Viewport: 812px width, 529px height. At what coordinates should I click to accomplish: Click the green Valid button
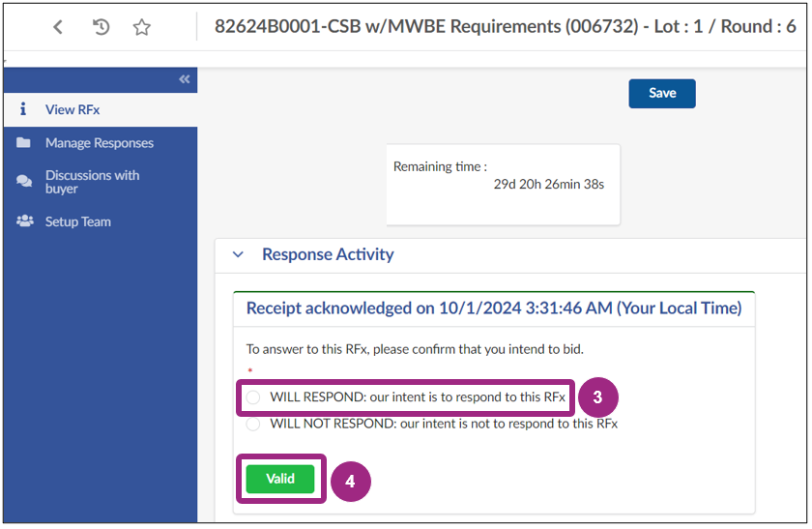pyautogui.click(x=280, y=479)
